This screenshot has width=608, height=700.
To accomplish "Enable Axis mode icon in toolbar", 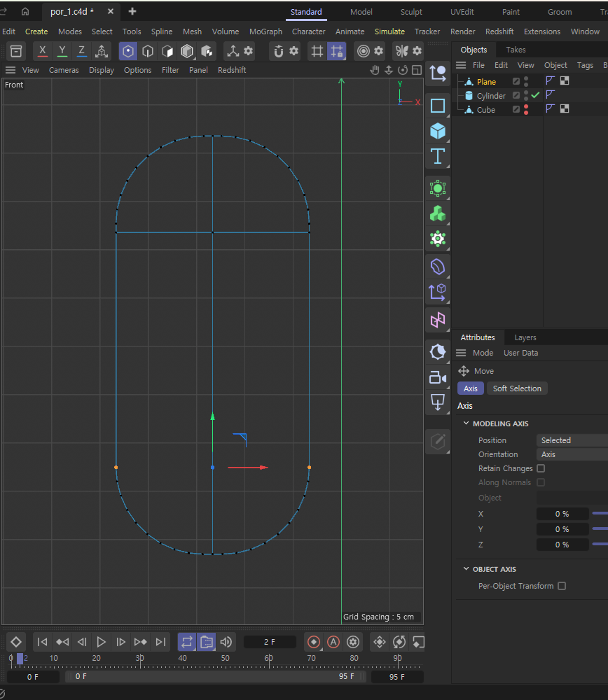I will pyautogui.click(x=233, y=51).
